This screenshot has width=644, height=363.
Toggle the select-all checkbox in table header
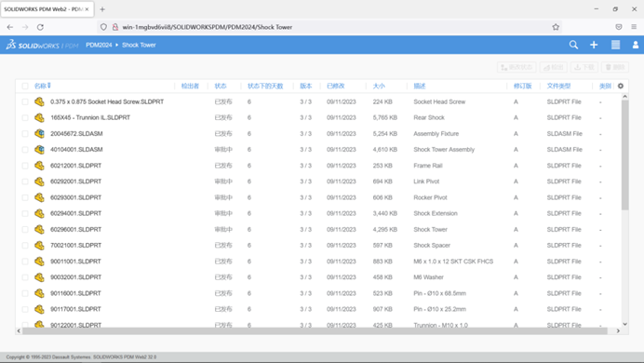[25, 86]
